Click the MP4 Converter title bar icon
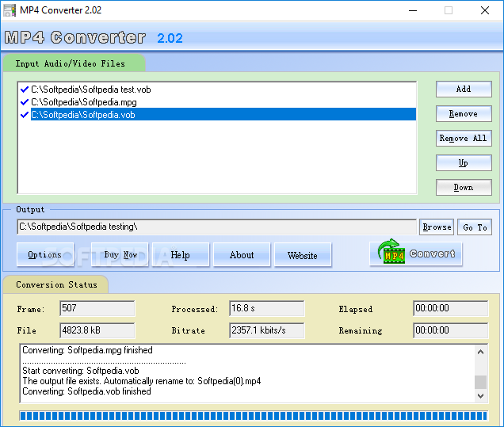 [x=10, y=10]
